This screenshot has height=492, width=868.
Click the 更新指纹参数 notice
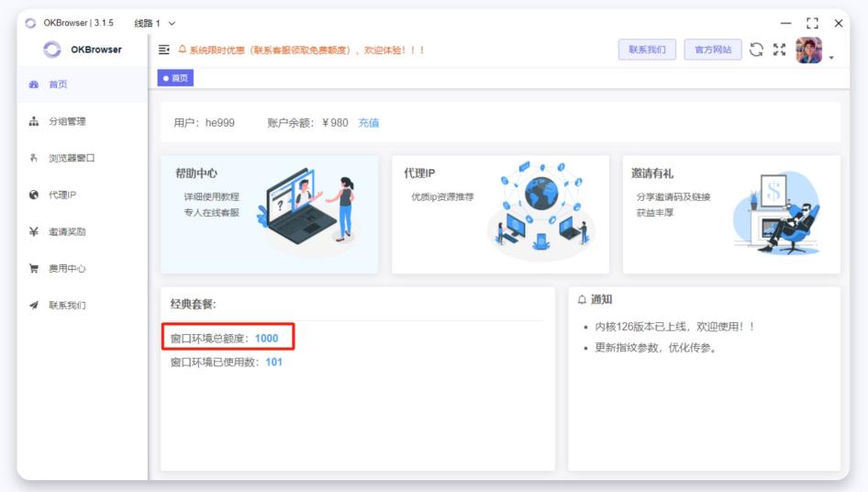pyautogui.click(x=655, y=347)
